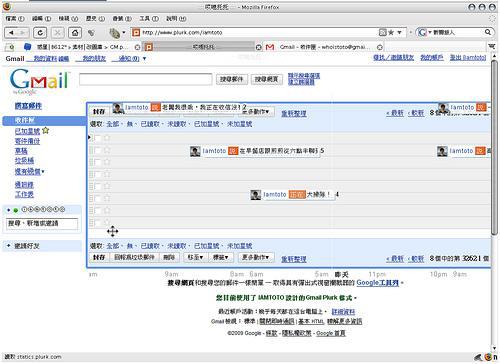Click the 搜尋郵件 button
500x364 pixels.
pos(232,79)
